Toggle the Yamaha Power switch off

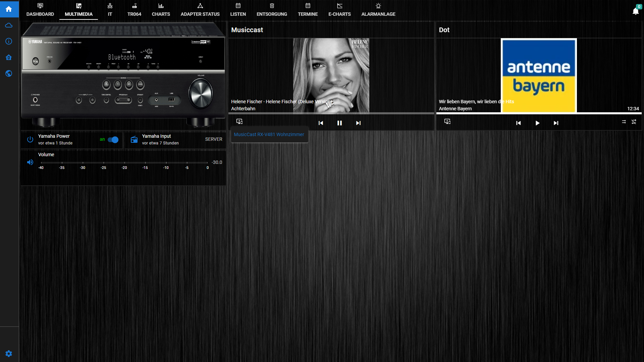coord(113,140)
